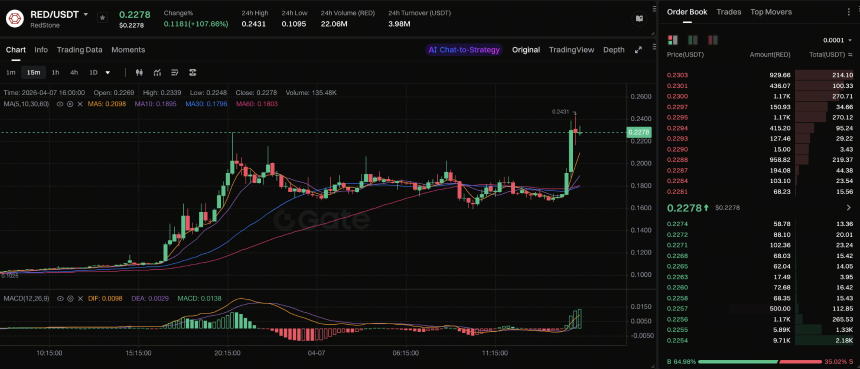Toggle visibility of the MA indicator
The image size is (860, 369).
point(60,104)
